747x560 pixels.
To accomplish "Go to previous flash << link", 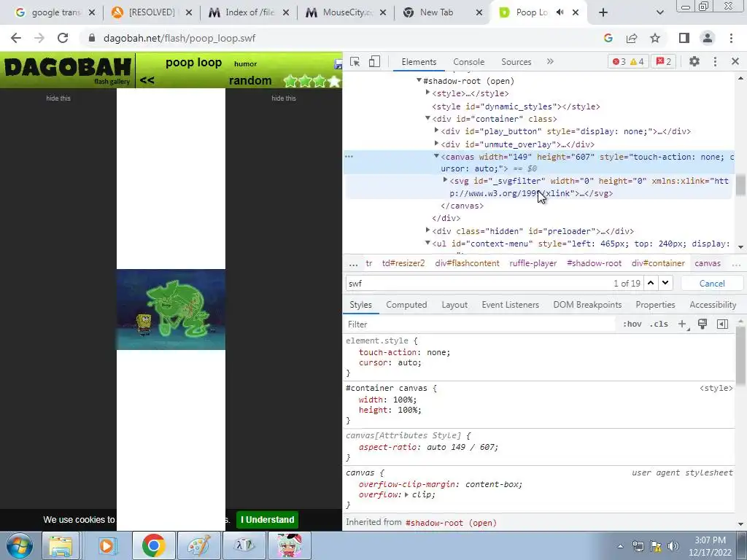I will pyautogui.click(x=147, y=80).
